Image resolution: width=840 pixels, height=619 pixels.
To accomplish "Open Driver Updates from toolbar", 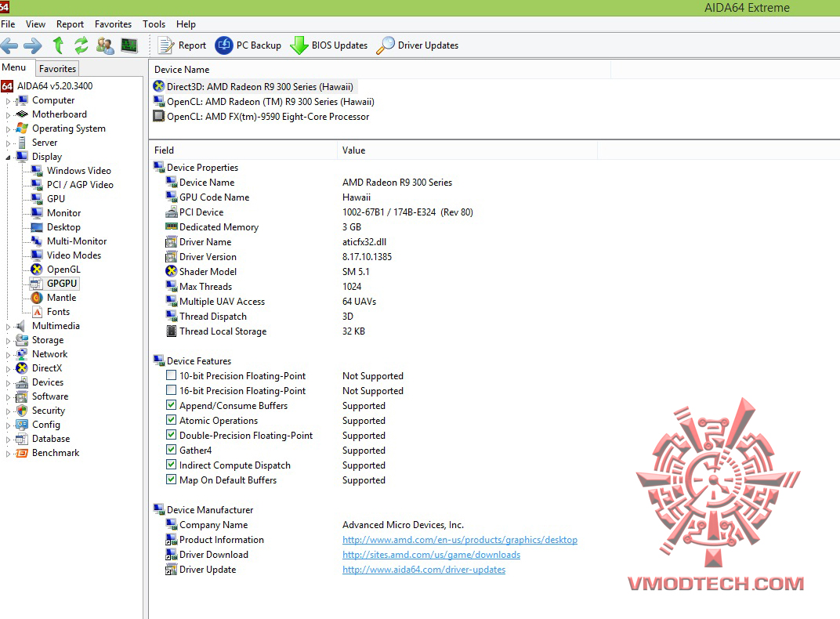I will 418,45.
